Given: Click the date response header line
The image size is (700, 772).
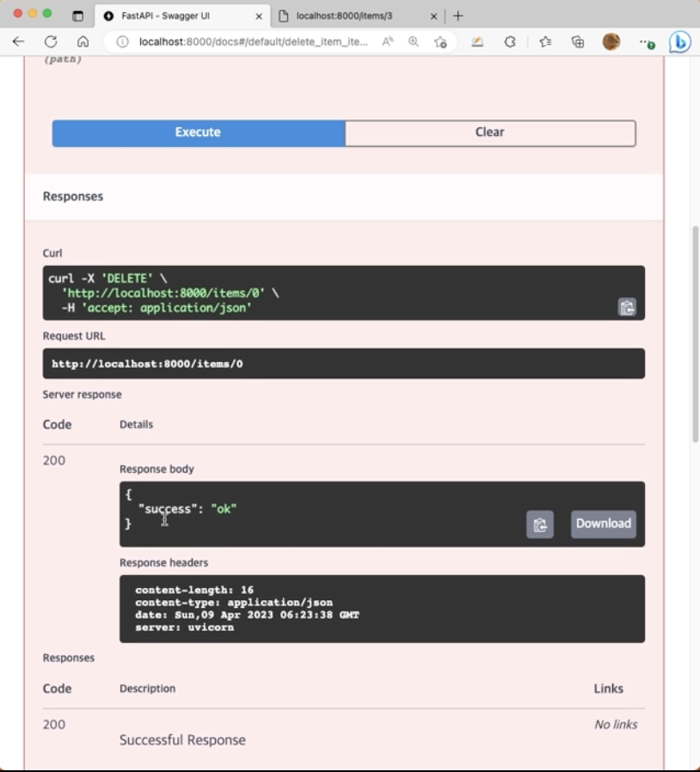Looking at the screenshot, I should point(248,615).
